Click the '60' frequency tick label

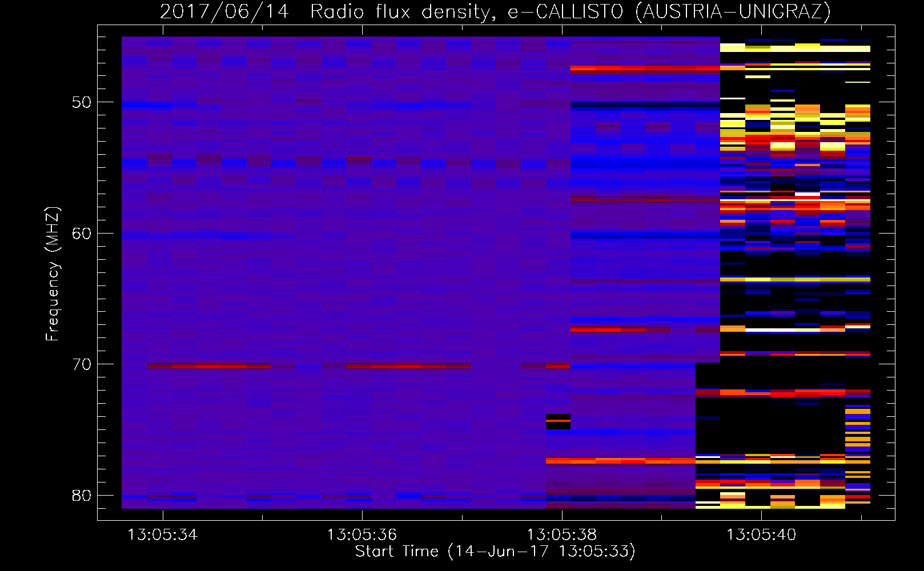pyautogui.click(x=82, y=234)
